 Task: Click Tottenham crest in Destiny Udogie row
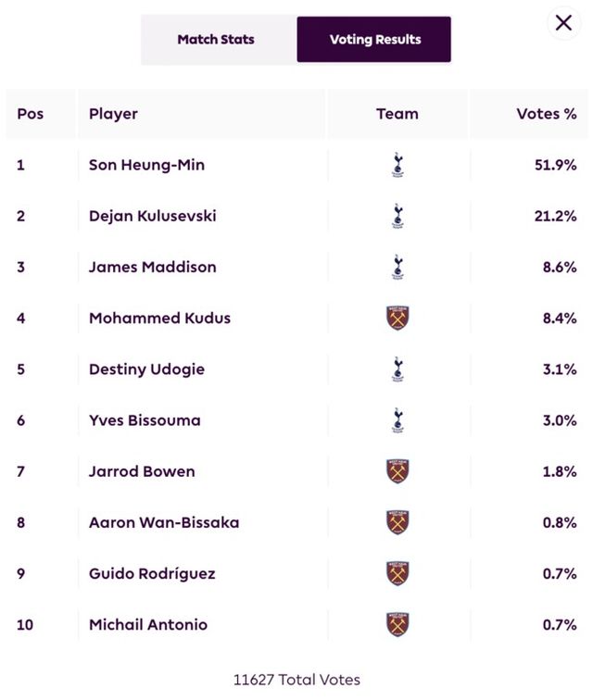(x=397, y=369)
